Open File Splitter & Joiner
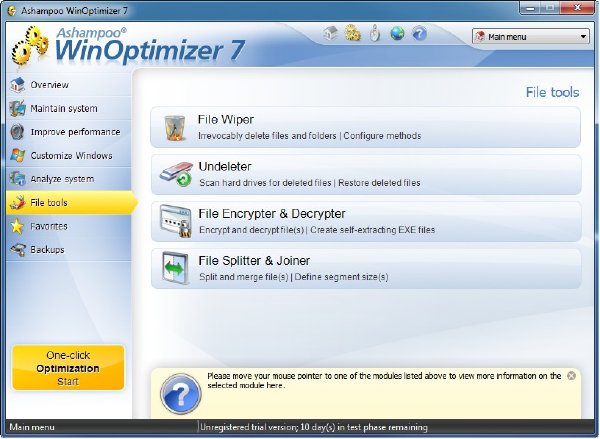The image size is (600, 439). (x=366, y=269)
